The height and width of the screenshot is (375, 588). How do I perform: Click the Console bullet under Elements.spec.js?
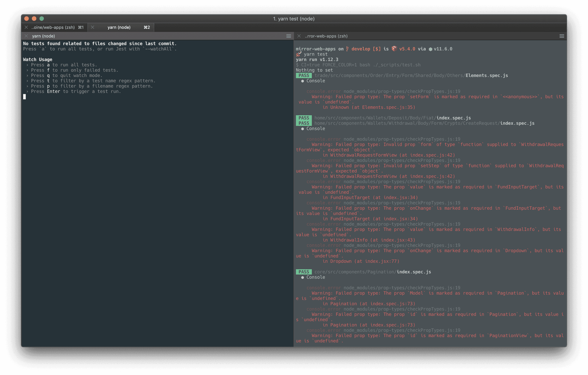coord(303,81)
